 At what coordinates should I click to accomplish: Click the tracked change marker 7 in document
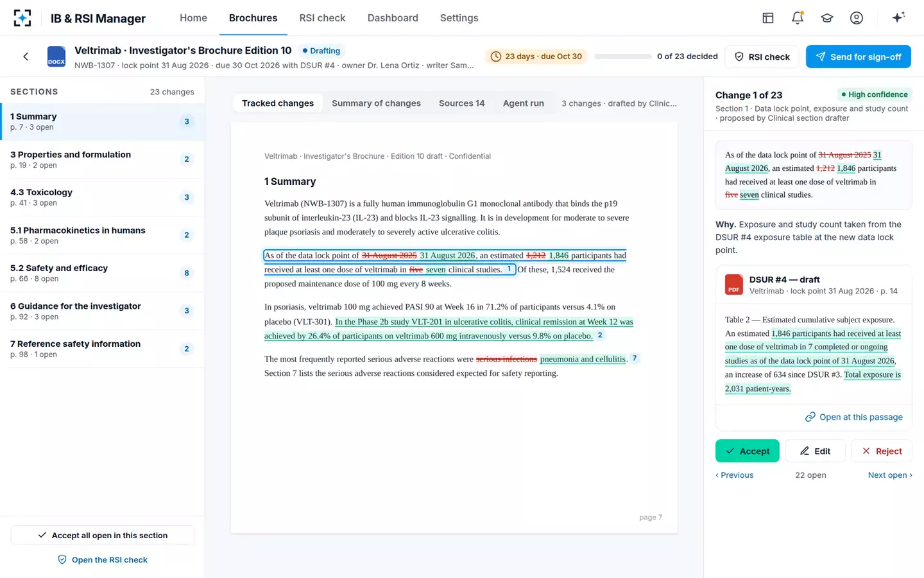635,358
